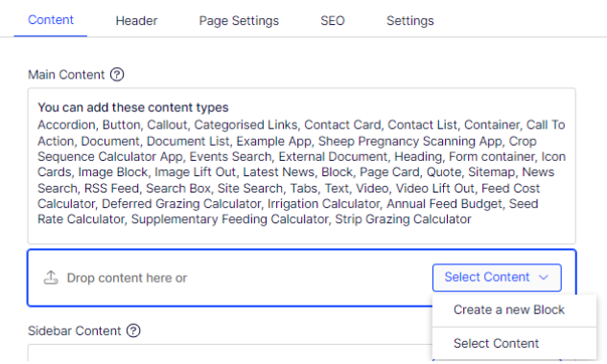This screenshot has height=364, width=607.
Task: Click the Sidebar Content box below label
Action: (230, 353)
